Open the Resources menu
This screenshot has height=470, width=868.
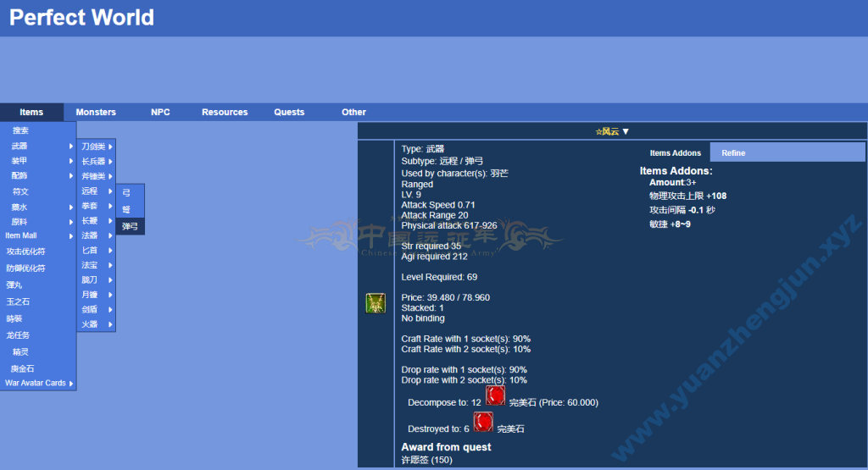click(225, 112)
